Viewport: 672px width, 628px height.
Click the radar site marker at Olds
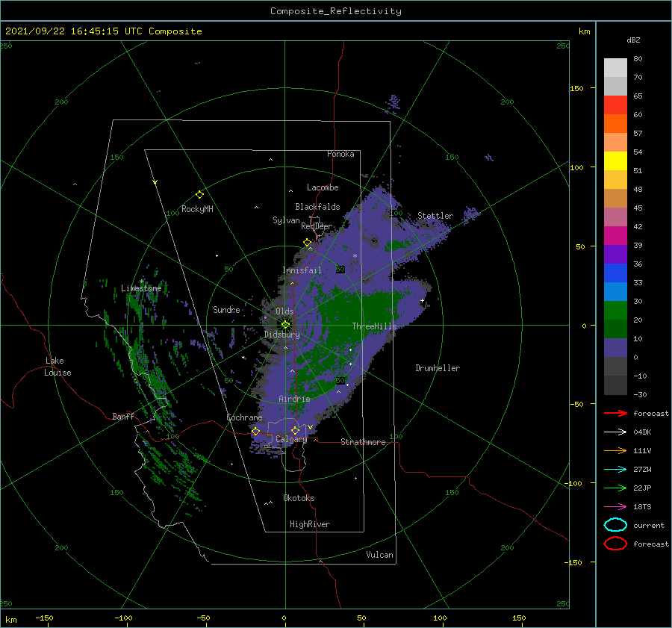click(x=285, y=325)
